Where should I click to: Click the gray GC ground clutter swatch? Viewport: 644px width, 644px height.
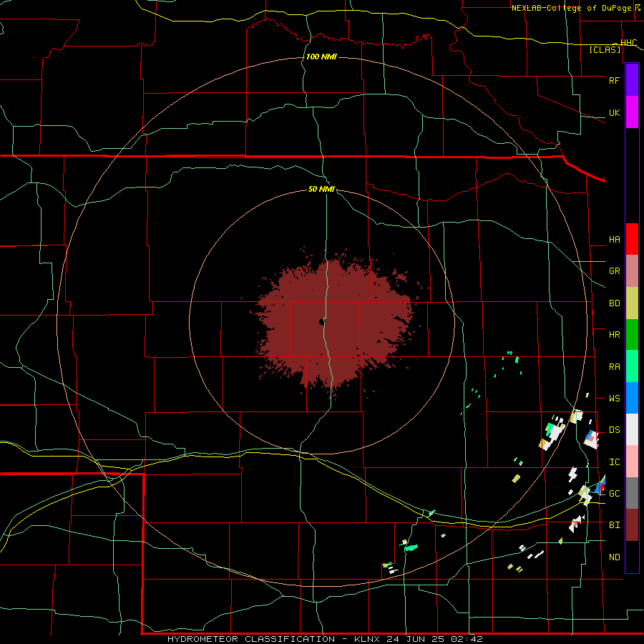(632, 493)
